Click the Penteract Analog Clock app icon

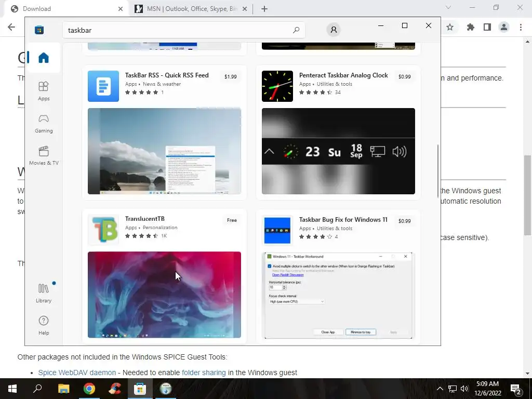click(x=277, y=86)
